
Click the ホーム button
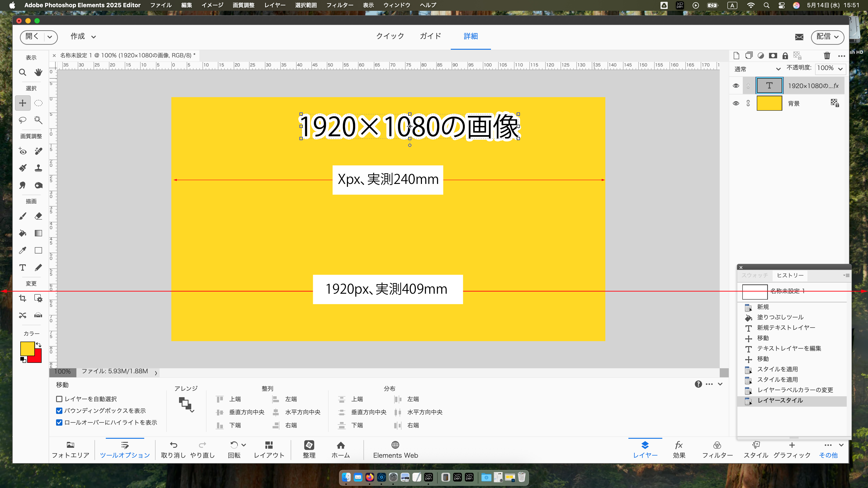(340, 450)
